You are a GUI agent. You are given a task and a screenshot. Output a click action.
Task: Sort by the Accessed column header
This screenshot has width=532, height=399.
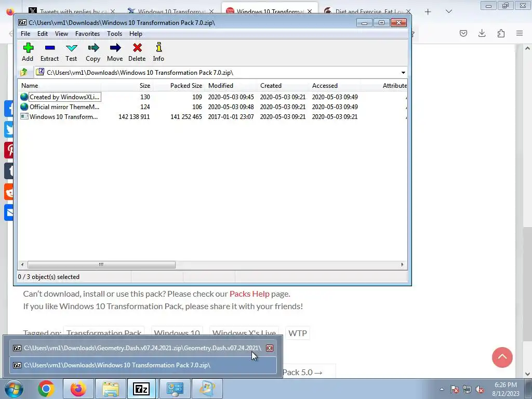pos(335,86)
